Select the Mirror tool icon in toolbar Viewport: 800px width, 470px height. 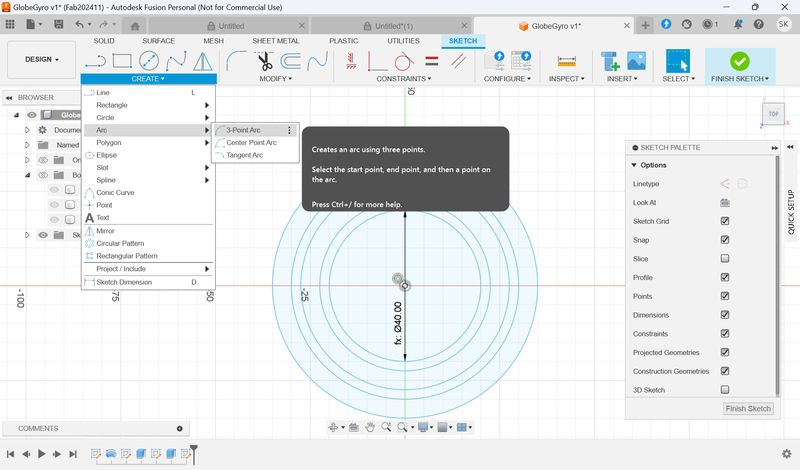pos(203,61)
